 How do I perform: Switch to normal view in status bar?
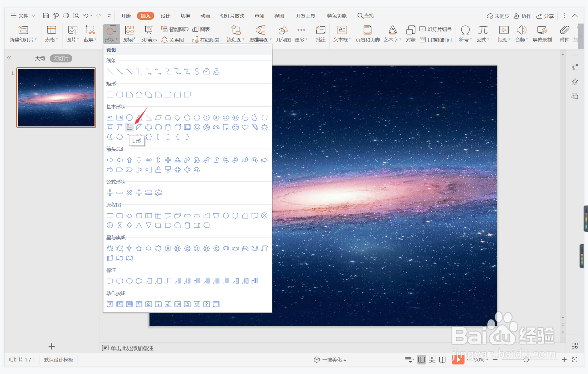[x=422, y=360]
